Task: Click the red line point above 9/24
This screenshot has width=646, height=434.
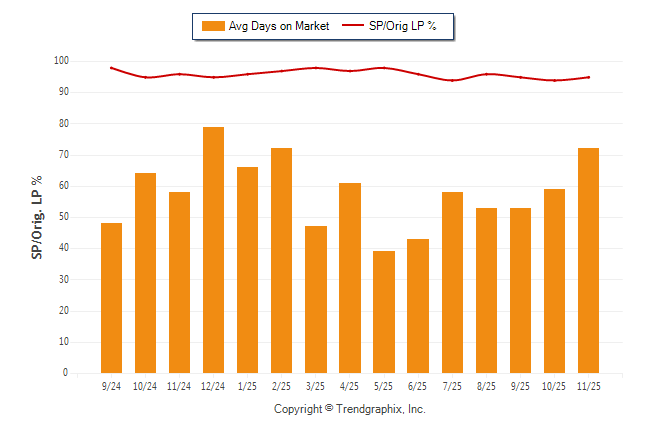Action: 111,68
